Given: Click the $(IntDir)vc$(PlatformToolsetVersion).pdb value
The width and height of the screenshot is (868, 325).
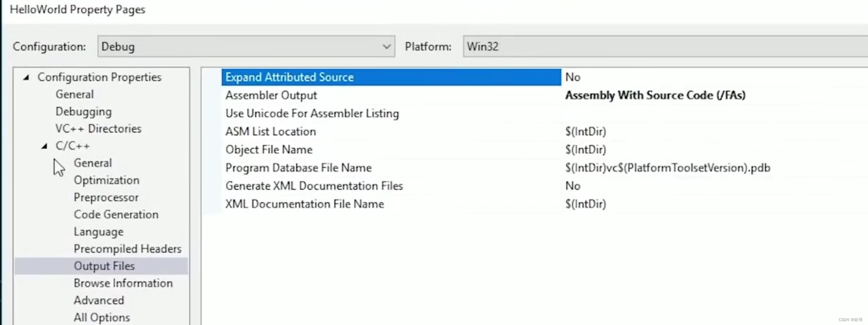Looking at the screenshot, I should click(668, 168).
